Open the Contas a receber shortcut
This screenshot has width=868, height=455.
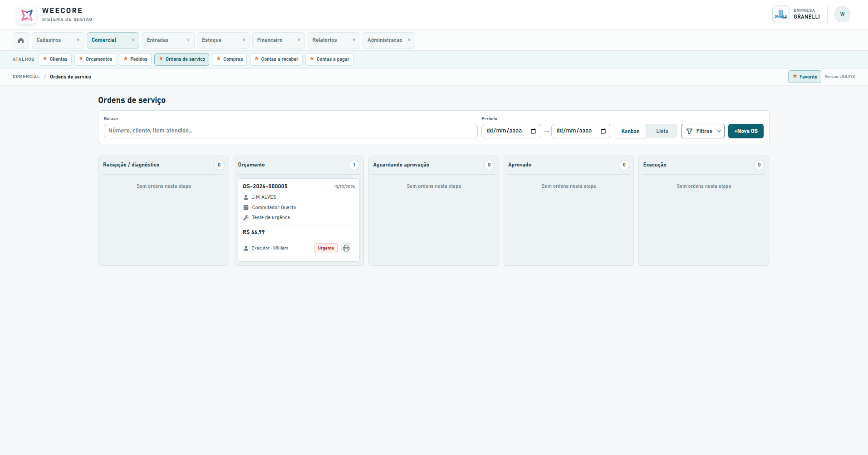[276, 59]
